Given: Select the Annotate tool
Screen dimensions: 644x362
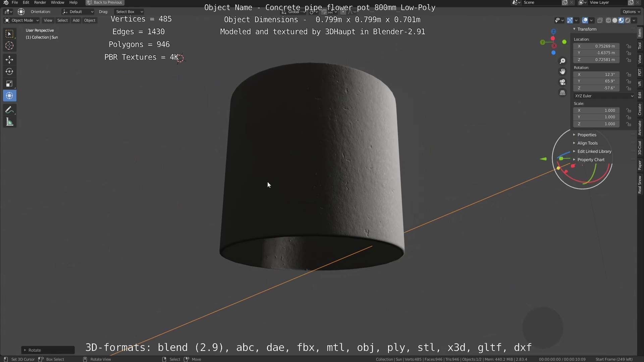Looking at the screenshot, I should point(9,110).
